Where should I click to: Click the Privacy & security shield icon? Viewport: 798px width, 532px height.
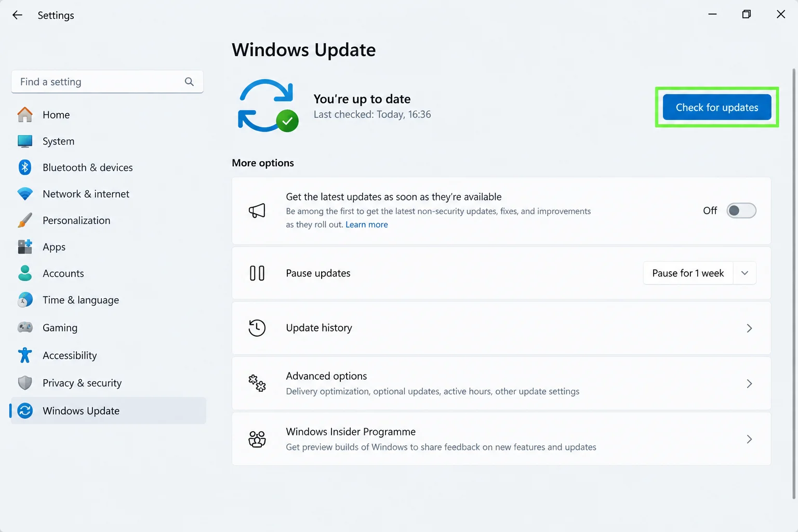pyautogui.click(x=25, y=383)
